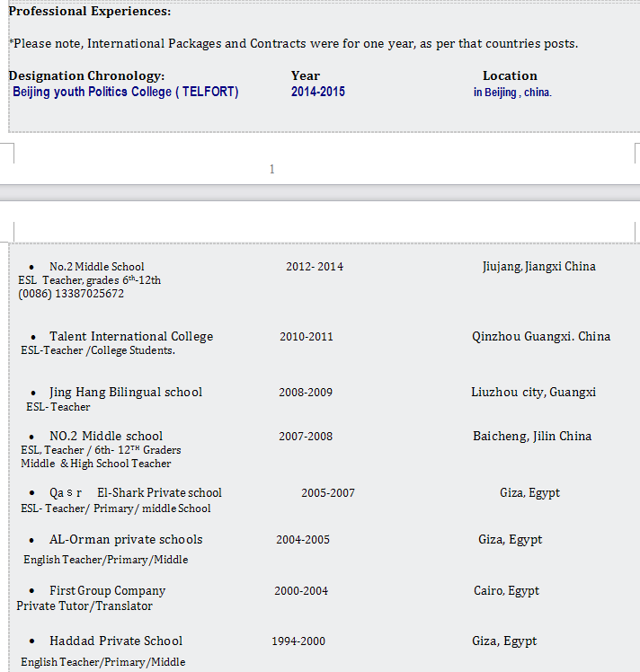Click the '1994-2000' year text
The height and width of the screenshot is (672, 640).
tap(298, 641)
